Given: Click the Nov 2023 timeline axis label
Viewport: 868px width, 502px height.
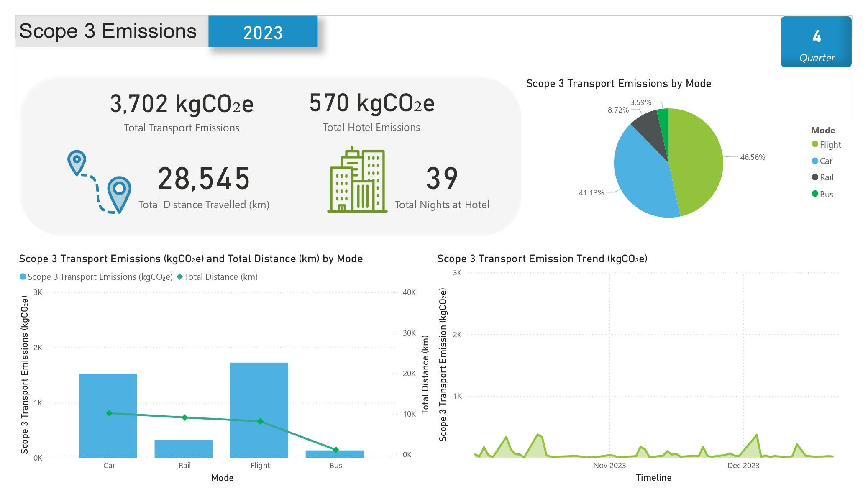Looking at the screenshot, I should (x=609, y=466).
